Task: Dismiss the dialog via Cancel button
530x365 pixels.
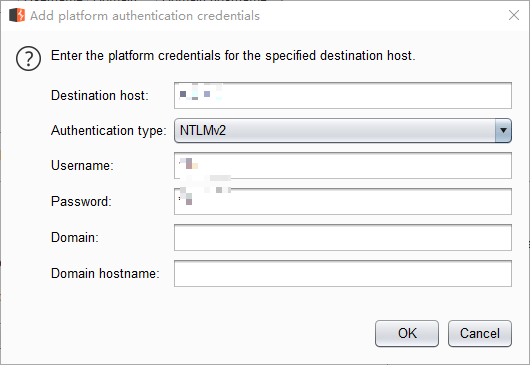Action: (x=480, y=334)
